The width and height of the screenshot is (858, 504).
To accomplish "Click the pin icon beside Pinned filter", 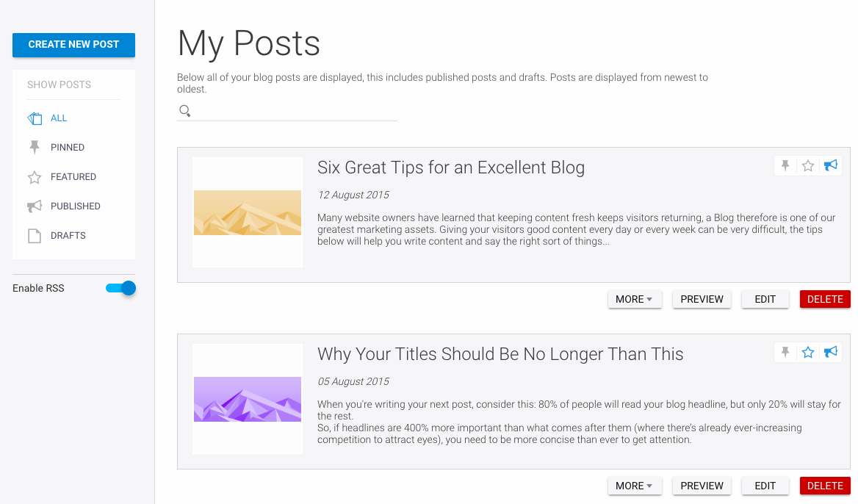I will tap(35, 148).
